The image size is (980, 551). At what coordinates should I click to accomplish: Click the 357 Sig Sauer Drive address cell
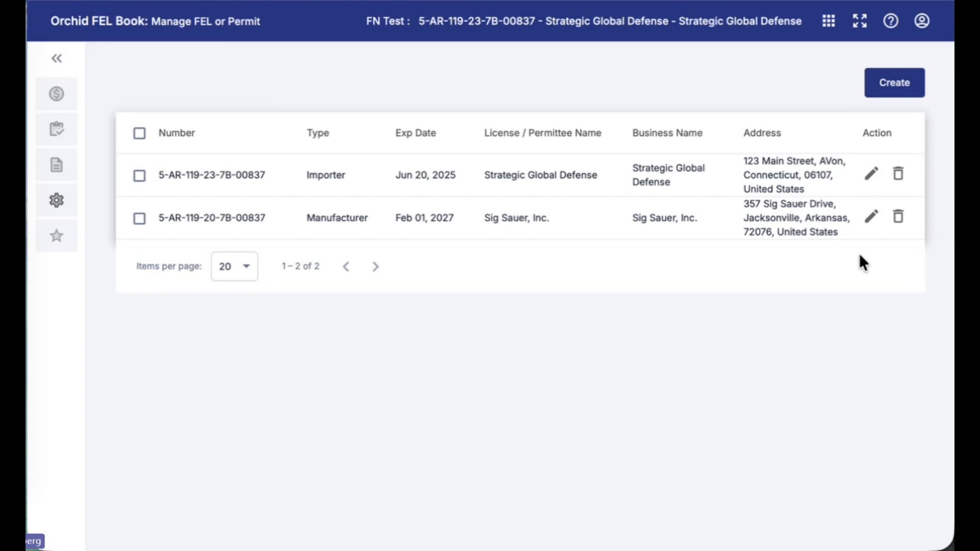click(796, 217)
